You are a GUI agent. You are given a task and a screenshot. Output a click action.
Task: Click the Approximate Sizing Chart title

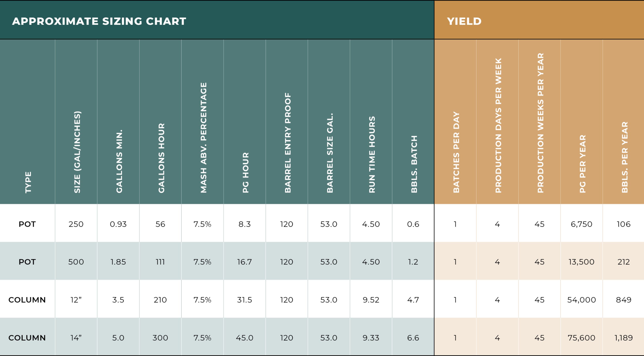point(99,21)
